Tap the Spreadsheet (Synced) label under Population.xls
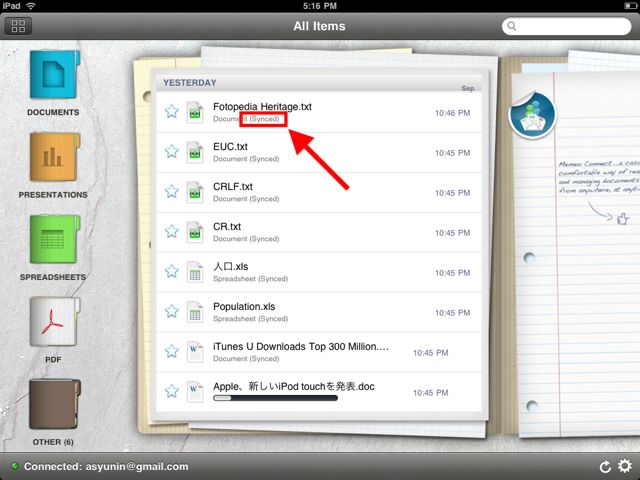This screenshot has height=480, width=640. (250, 319)
